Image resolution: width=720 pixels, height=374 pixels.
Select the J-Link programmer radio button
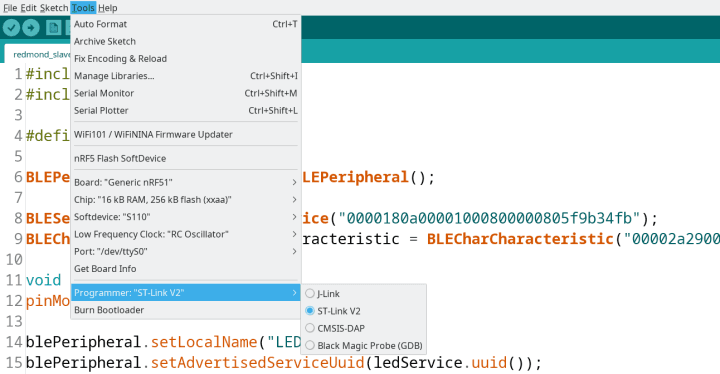pyautogui.click(x=310, y=294)
